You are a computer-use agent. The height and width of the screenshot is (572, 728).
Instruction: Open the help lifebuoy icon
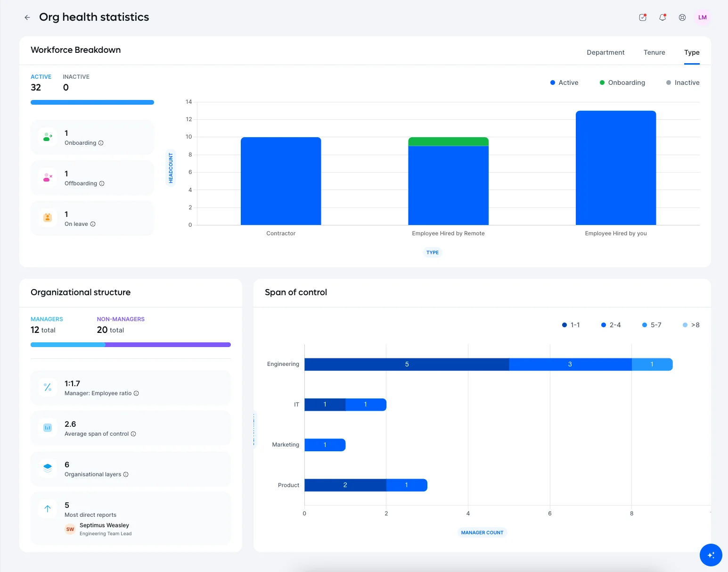pyautogui.click(x=682, y=17)
